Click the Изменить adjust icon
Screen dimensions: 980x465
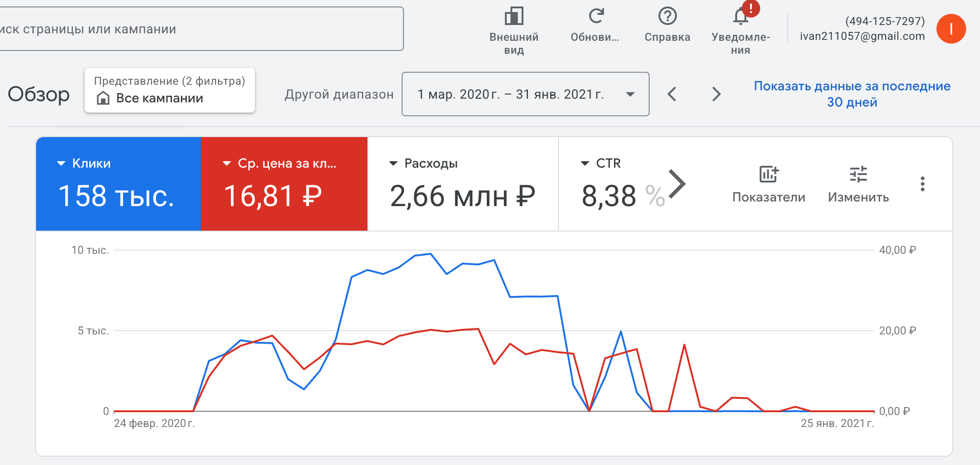858,175
